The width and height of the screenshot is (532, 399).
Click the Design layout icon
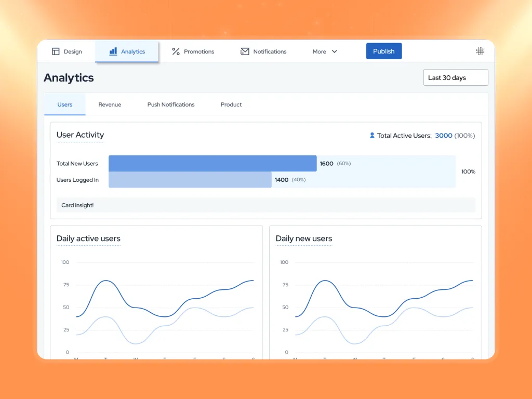(56, 51)
